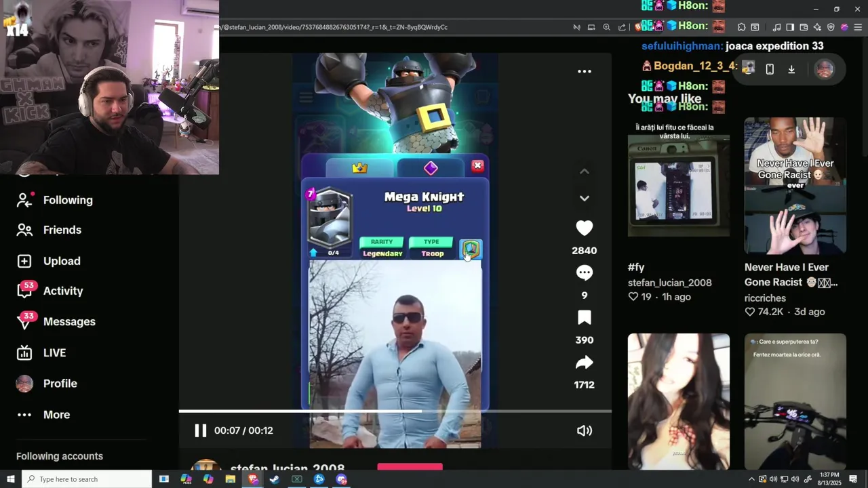This screenshot has height=488, width=868.
Task: Open Never Have I Ever video thumbnail
Action: pos(795,186)
